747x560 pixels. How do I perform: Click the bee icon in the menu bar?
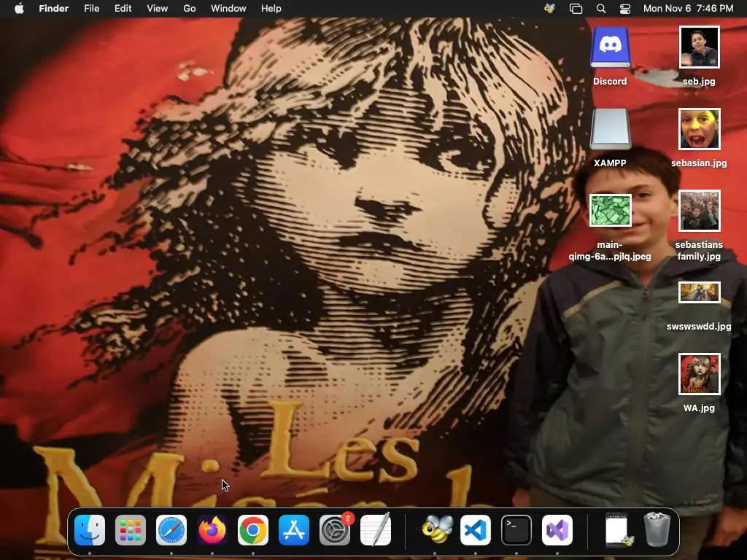point(550,9)
